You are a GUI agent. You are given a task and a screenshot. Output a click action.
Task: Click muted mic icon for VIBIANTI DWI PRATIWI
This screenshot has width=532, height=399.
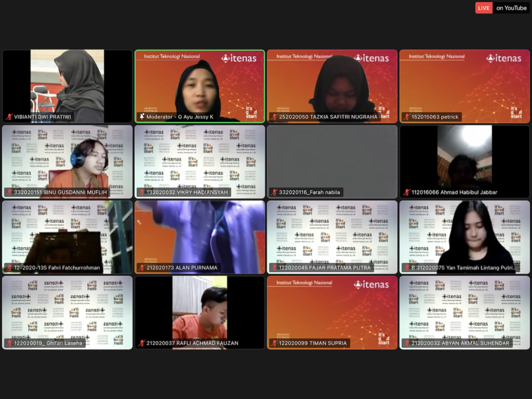[9, 117]
